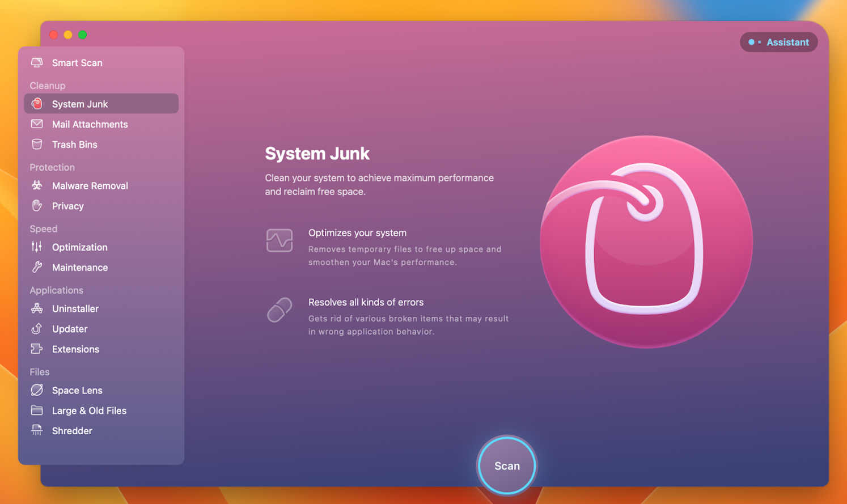Click the Maintenance wrench icon

point(37,267)
